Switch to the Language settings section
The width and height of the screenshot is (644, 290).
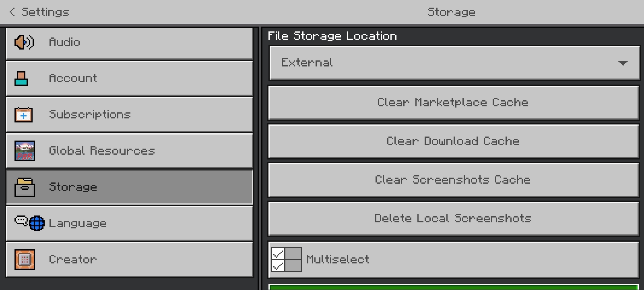pos(130,223)
